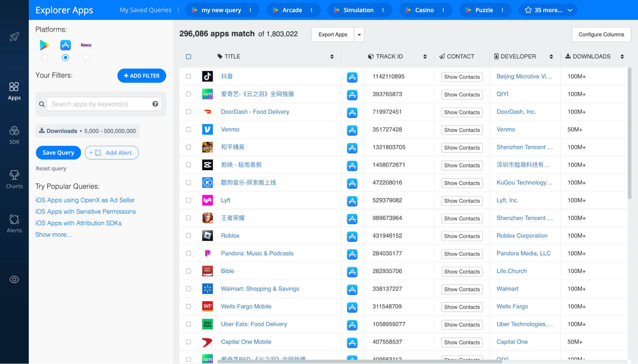Click the rocket icon in the sidebar

pos(14,37)
